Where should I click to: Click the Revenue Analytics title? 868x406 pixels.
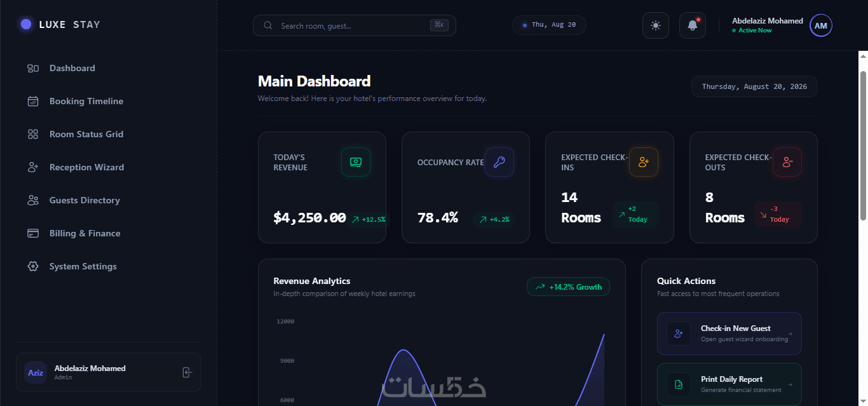click(x=311, y=281)
